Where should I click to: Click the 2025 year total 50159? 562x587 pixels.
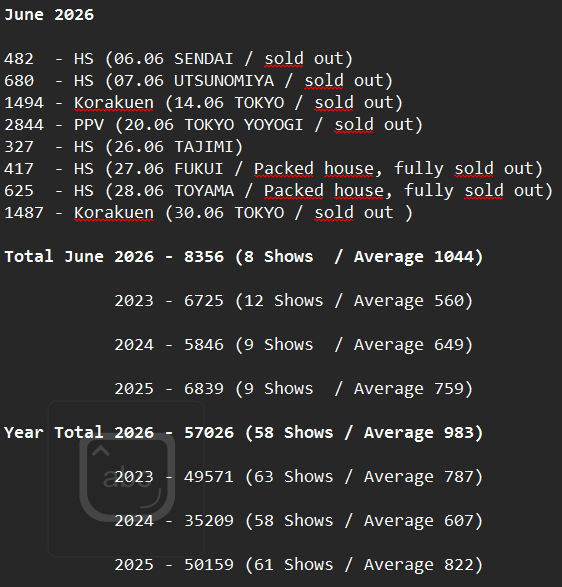pos(209,565)
